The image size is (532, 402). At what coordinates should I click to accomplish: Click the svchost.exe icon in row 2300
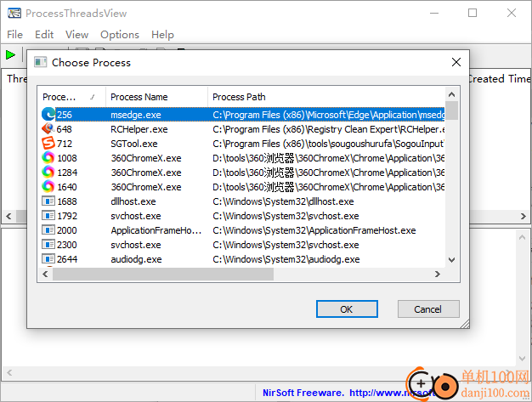click(48, 244)
